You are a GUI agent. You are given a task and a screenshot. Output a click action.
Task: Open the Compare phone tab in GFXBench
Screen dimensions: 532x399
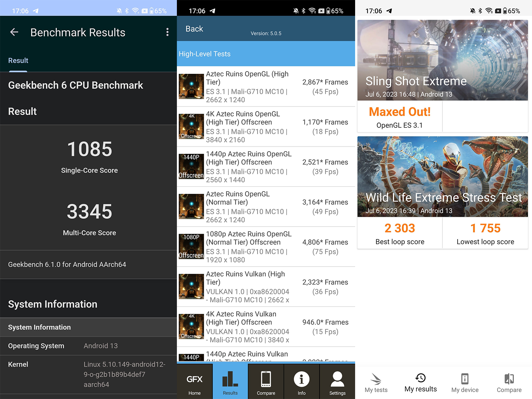[266, 381]
